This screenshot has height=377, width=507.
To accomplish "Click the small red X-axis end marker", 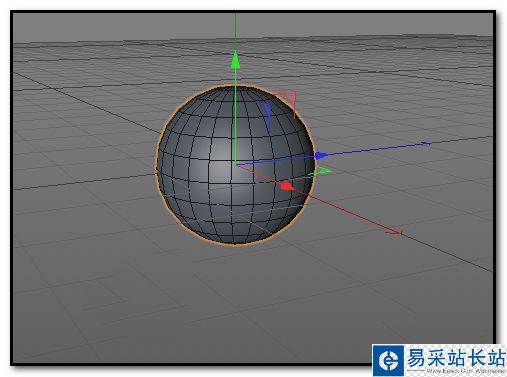I will tap(395, 232).
